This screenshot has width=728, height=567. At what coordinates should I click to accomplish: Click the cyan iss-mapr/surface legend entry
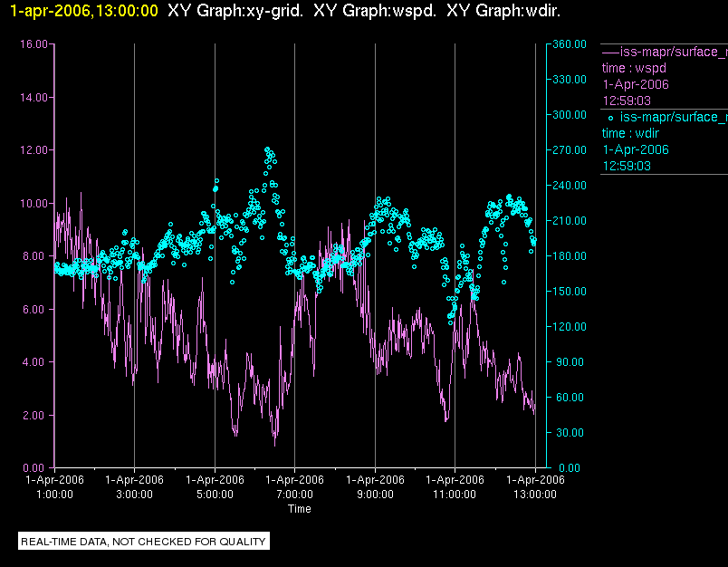click(x=674, y=117)
